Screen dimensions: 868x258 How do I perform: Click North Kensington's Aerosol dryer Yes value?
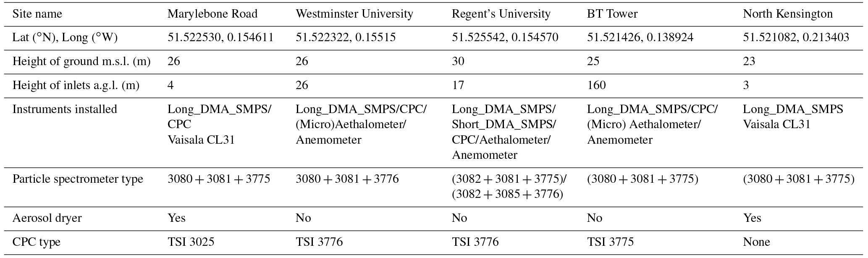(x=752, y=218)
